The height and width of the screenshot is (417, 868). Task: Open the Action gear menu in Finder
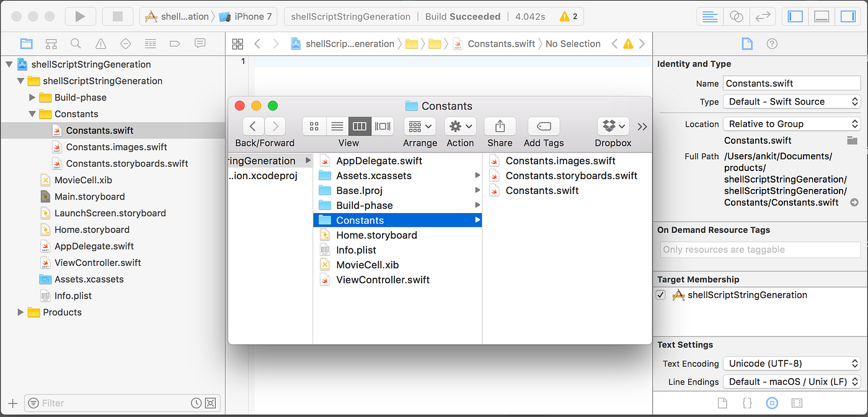[x=460, y=126]
